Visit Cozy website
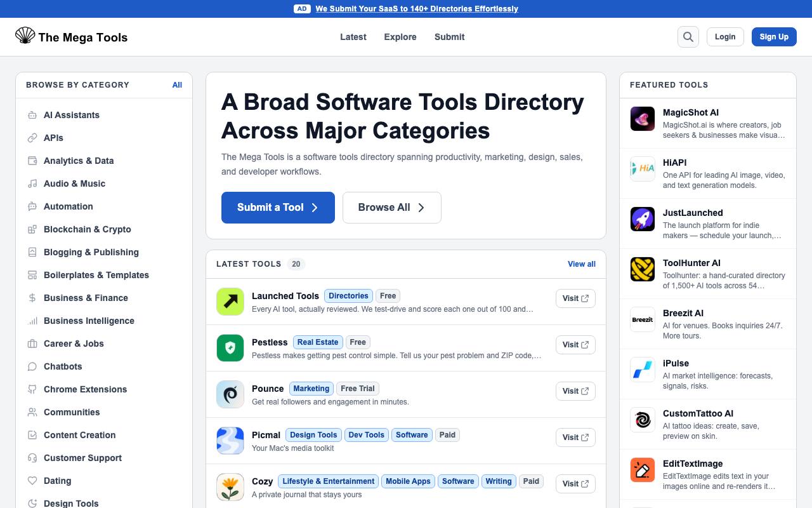 click(x=575, y=484)
